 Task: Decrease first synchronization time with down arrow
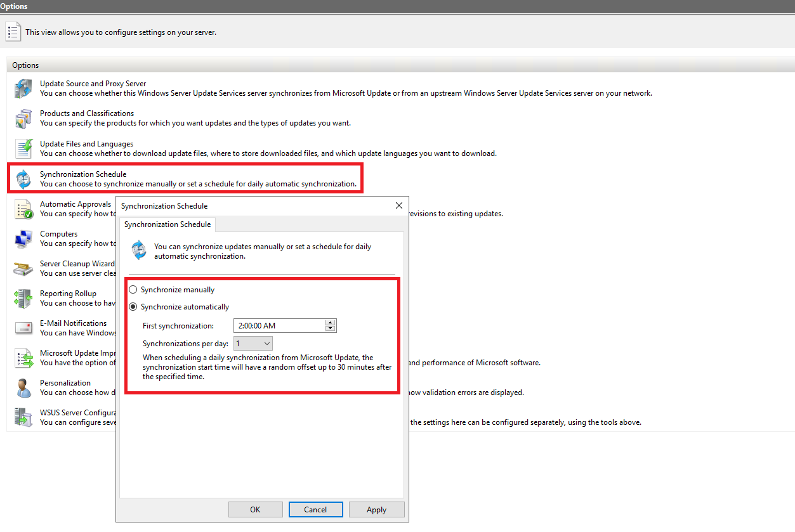330,329
